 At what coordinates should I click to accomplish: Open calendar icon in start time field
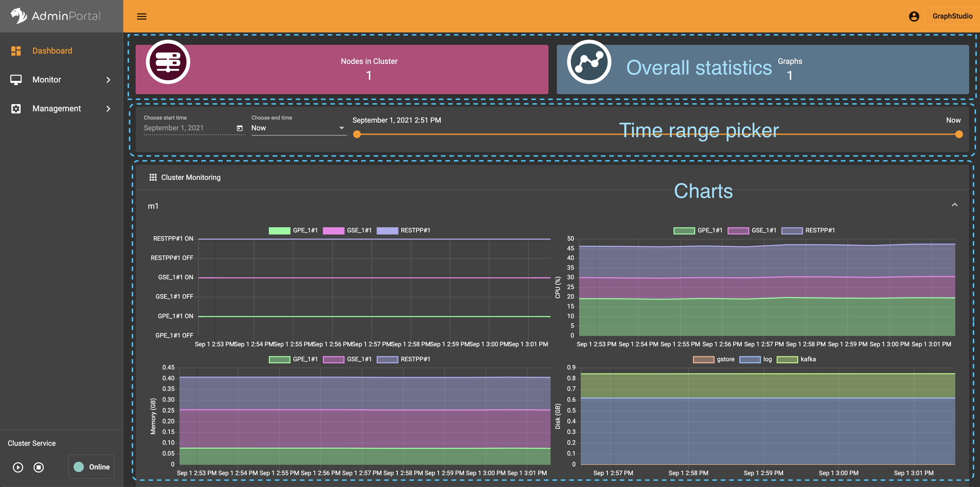point(240,128)
